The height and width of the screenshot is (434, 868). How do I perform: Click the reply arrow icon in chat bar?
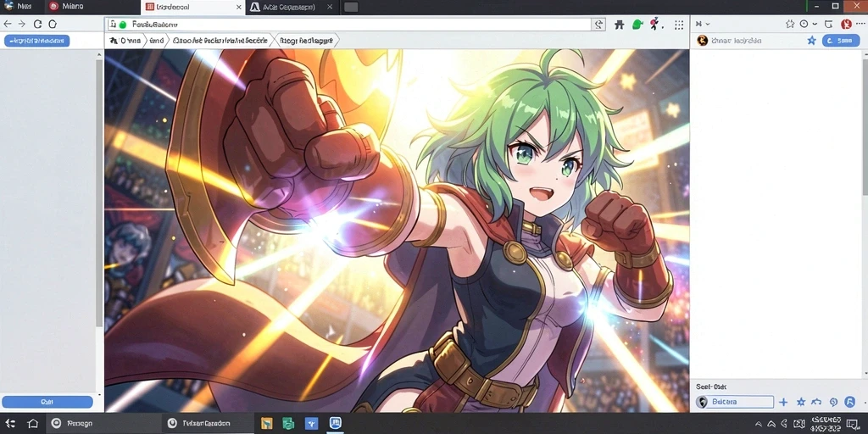click(816, 403)
